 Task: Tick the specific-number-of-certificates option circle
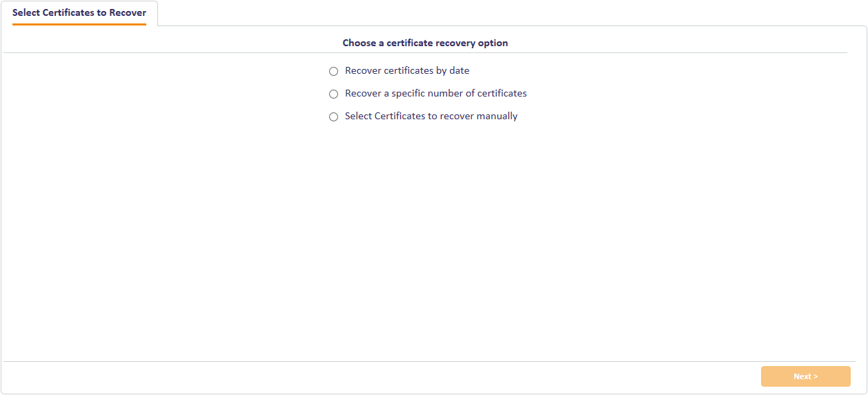[334, 94]
